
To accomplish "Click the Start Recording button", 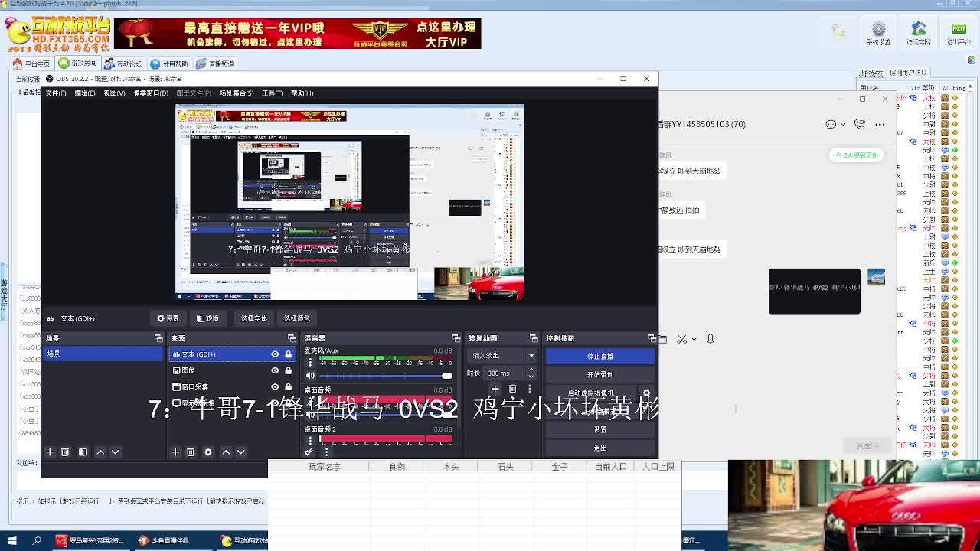I will (599, 374).
